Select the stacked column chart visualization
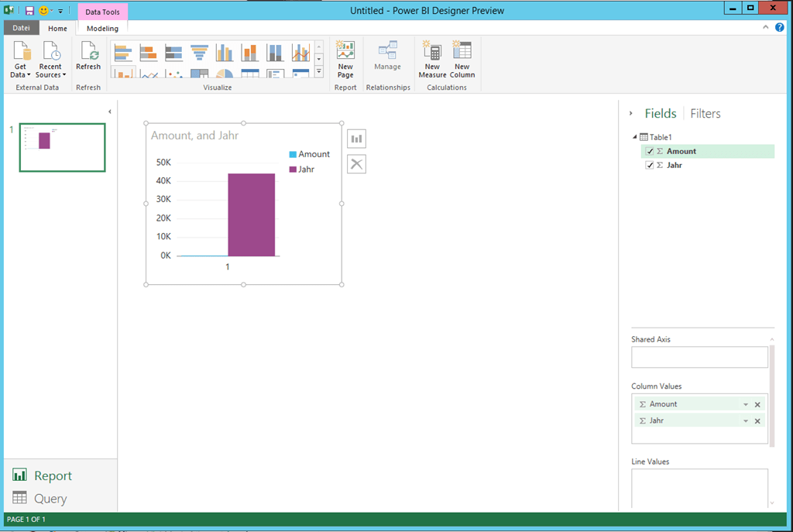The height and width of the screenshot is (532, 793). [x=250, y=53]
